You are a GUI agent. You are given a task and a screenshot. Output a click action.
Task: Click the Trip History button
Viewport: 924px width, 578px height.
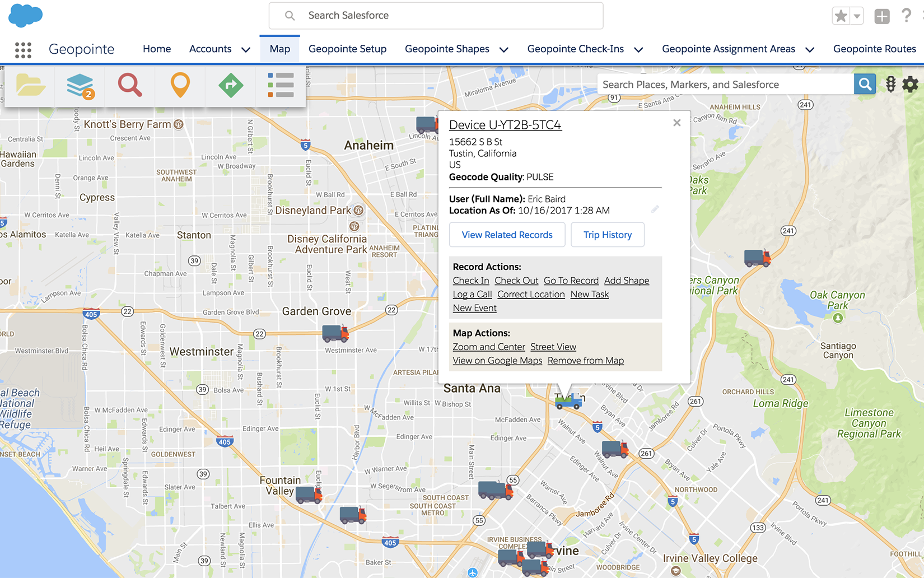tap(608, 235)
